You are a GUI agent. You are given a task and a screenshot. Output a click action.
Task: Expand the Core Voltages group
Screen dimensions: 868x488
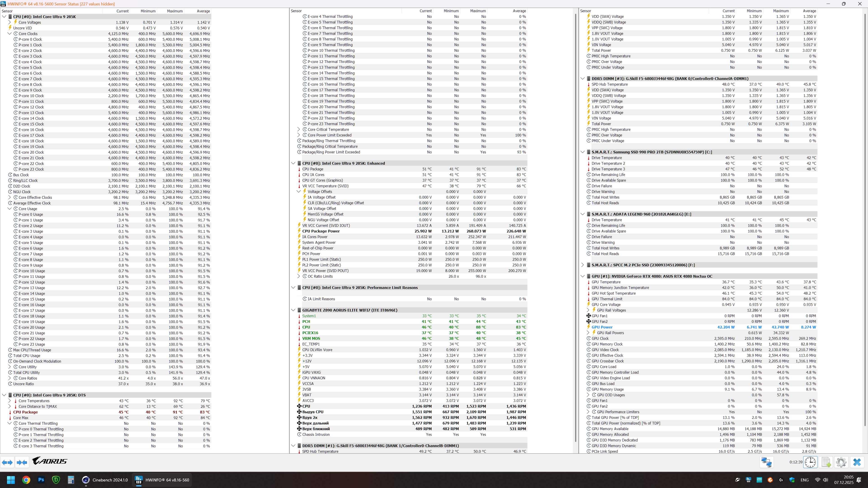(x=9, y=22)
